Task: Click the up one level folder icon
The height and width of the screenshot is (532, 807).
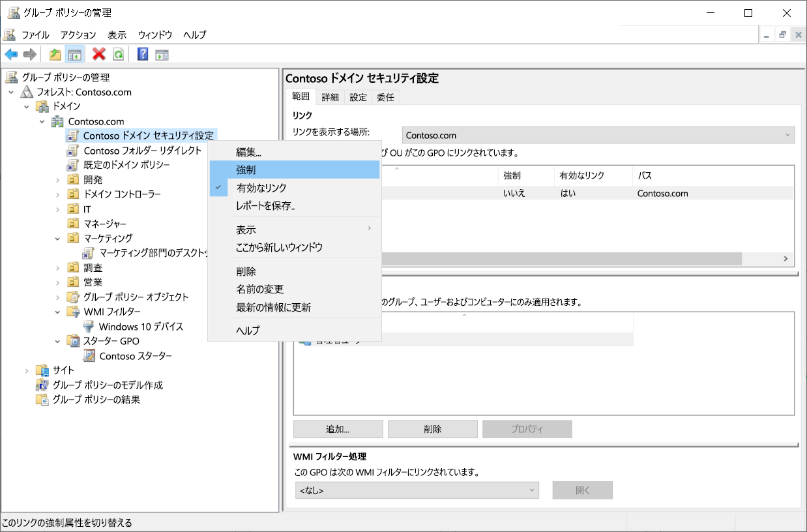Action: 55,54
